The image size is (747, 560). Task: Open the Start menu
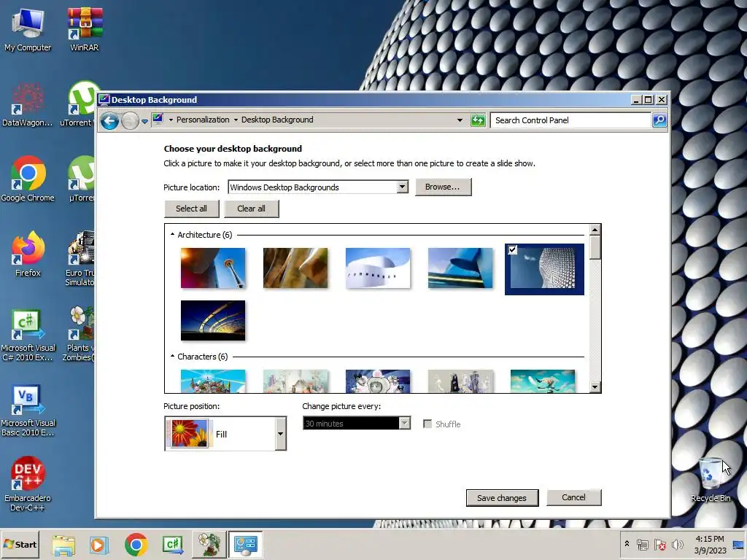[20, 544]
